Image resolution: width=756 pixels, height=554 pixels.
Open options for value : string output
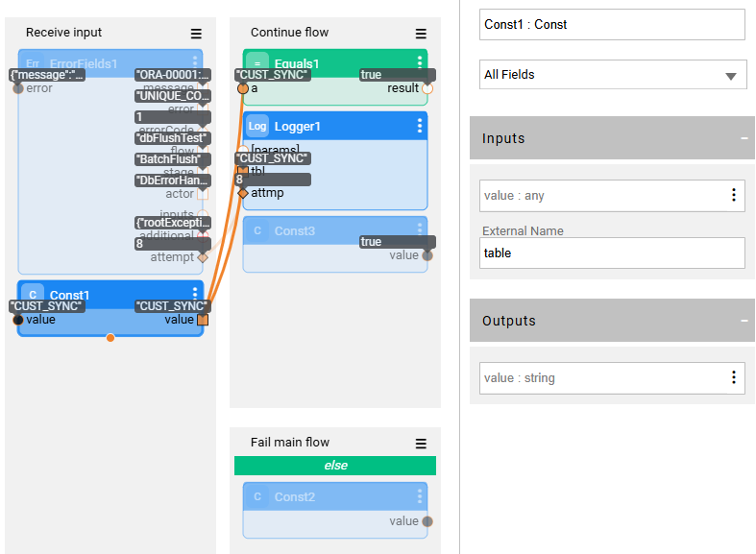pyautogui.click(x=733, y=378)
